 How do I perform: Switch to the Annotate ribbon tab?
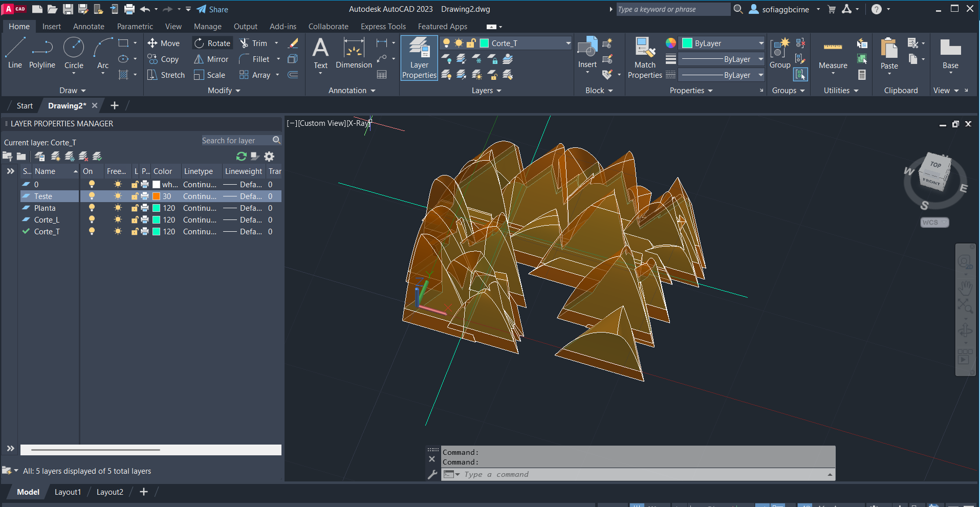point(89,27)
